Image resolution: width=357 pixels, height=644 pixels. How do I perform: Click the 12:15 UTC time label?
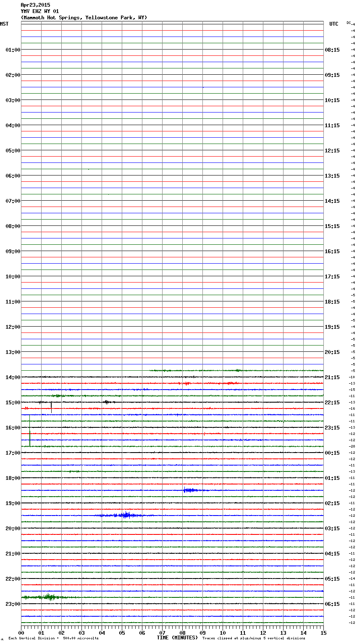pos(332,151)
